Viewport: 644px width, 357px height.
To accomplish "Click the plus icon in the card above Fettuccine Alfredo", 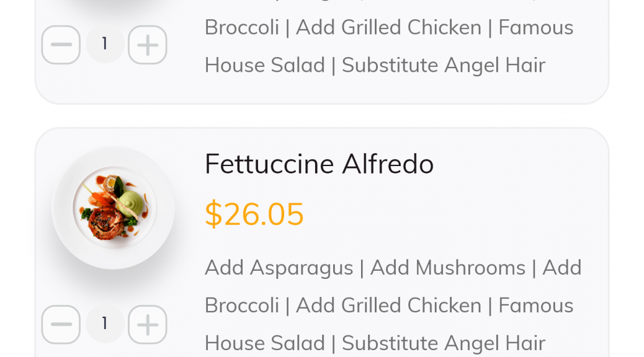I will click(148, 45).
